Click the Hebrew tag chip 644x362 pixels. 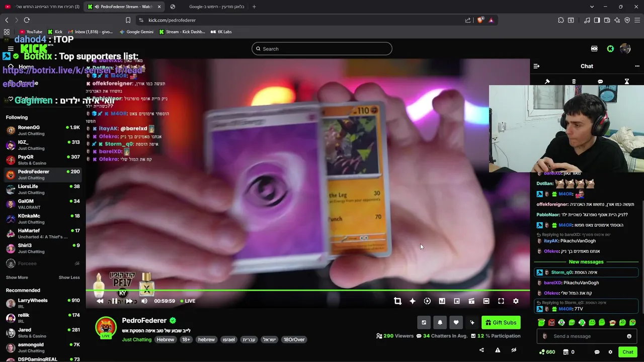click(x=165, y=340)
